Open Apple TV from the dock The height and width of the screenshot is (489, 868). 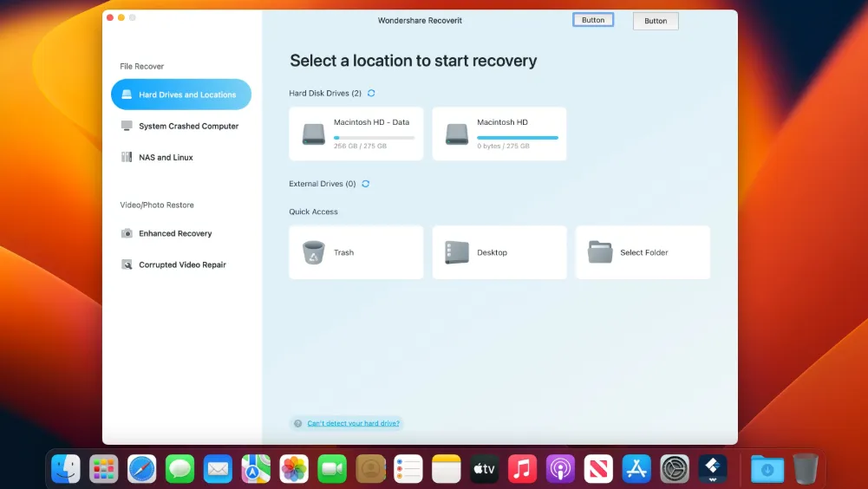coord(485,469)
